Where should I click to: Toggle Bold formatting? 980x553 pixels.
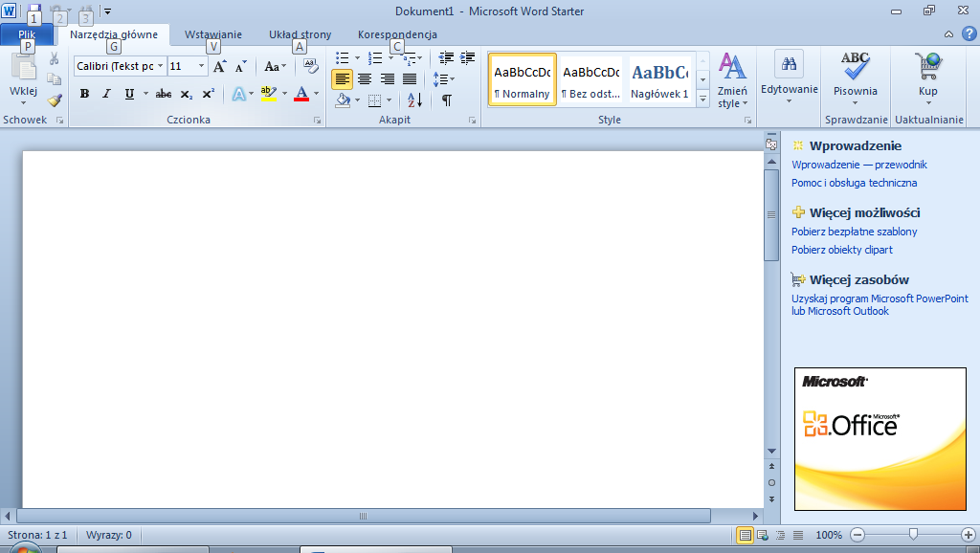tap(84, 94)
